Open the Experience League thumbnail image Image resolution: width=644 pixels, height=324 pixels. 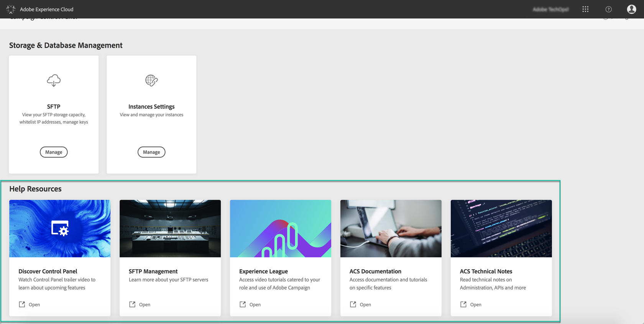(281, 229)
